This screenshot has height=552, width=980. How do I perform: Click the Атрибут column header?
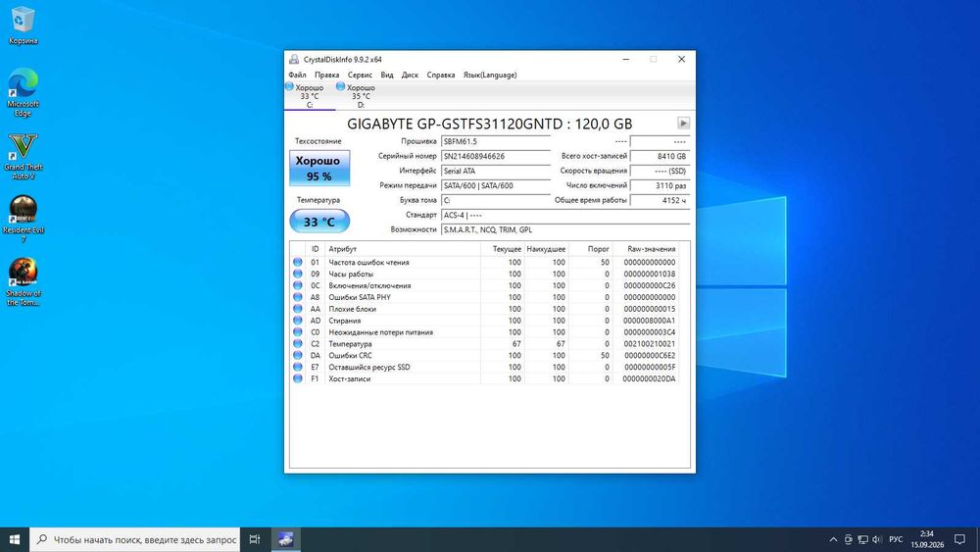pyautogui.click(x=403, y=249)
